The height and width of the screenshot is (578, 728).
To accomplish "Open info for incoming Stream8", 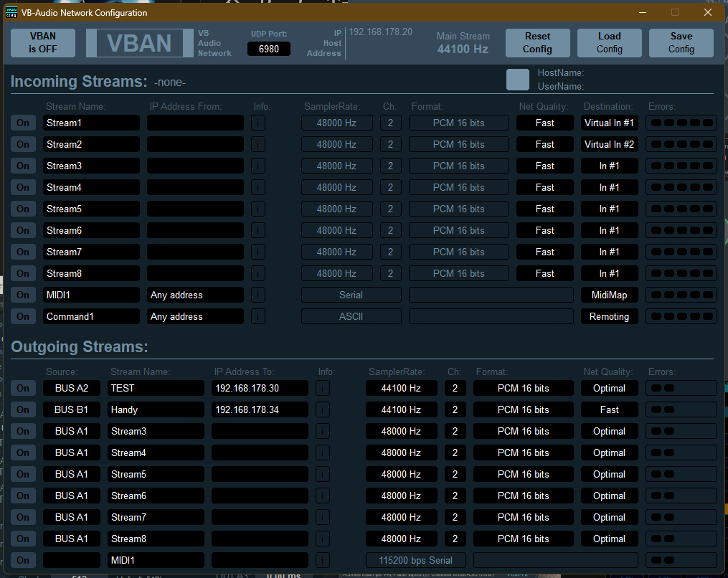I will point(258,273).
